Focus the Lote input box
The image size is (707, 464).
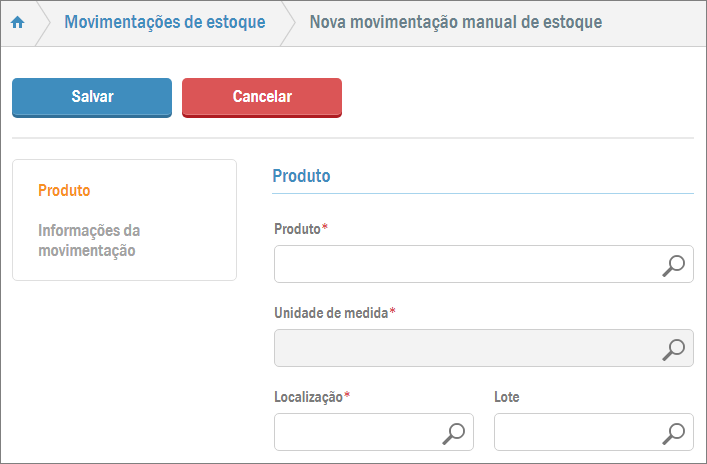click(x=577, y=433)
